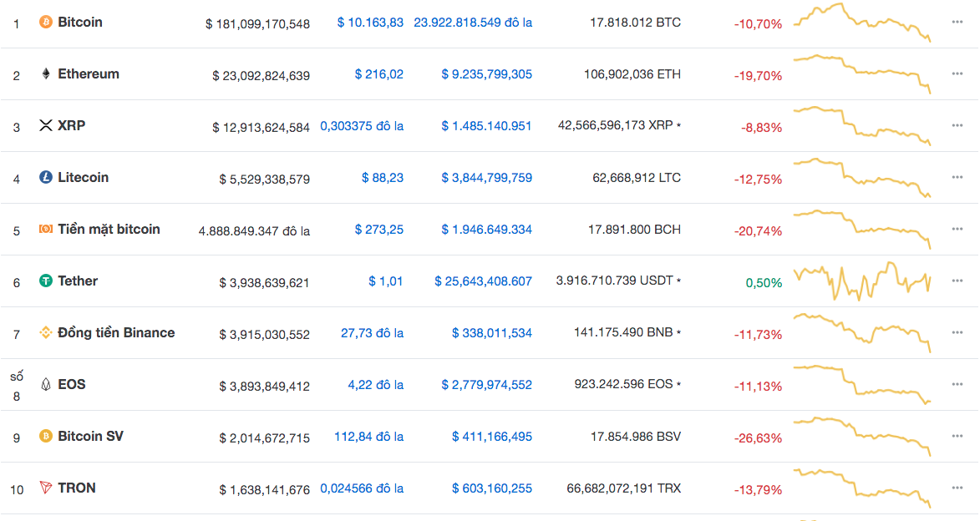Screen dimensions: 980x521
Task: Open the three-dot menu for Bitcoin row
Action: tap(957, 23)
